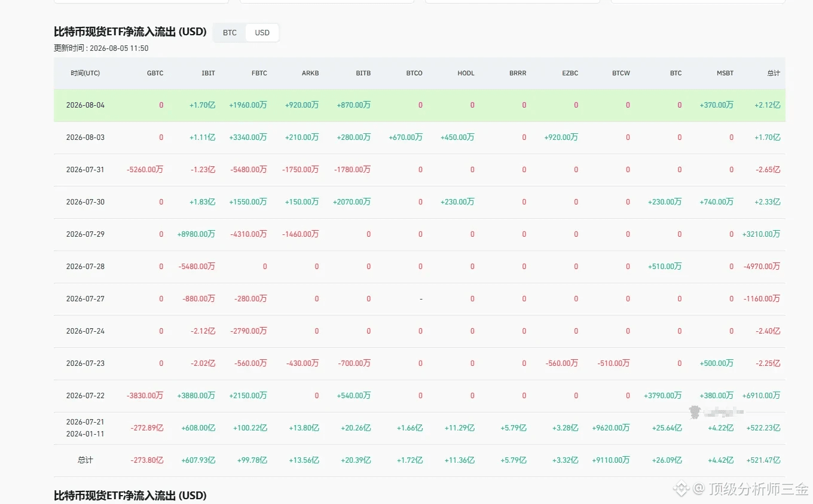This screenshot has width=813, height=504.
Task: Click FBTC value -2790.00万
Action: point(249,331)
